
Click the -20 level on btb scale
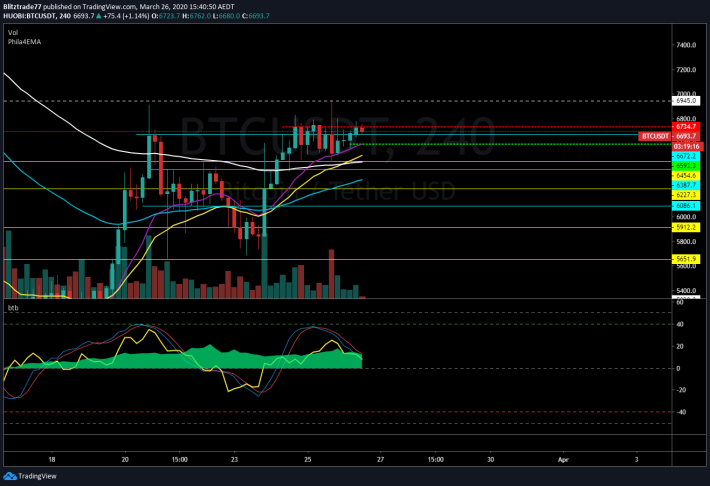click(x=681, y=390)
